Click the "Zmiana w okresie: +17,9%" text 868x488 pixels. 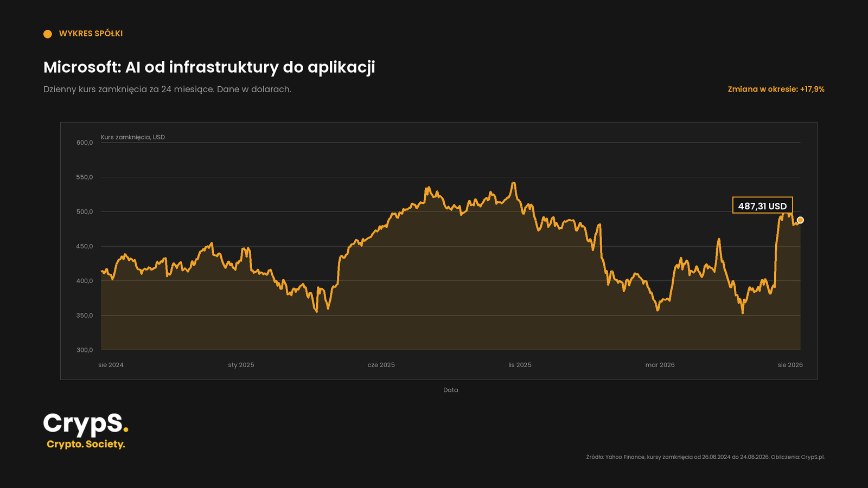(776, 89)
